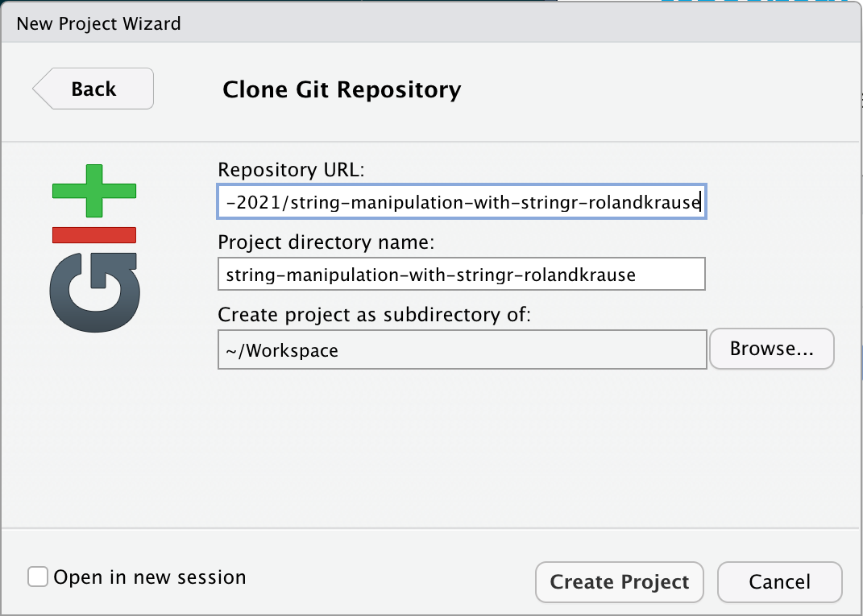Viewport: 863px width, 616px height.
Task: Click the green plus on Git logo
Action: (94, 191)
